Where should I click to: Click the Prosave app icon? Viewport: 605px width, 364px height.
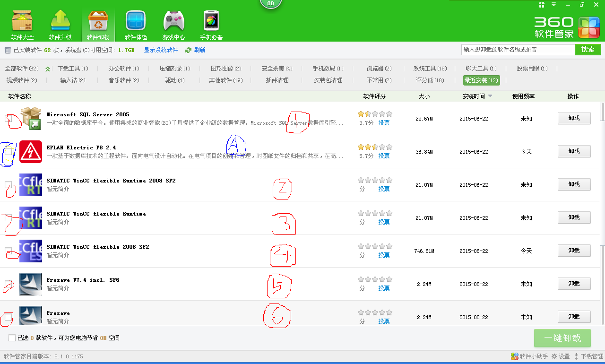click(x=31, y=316)
